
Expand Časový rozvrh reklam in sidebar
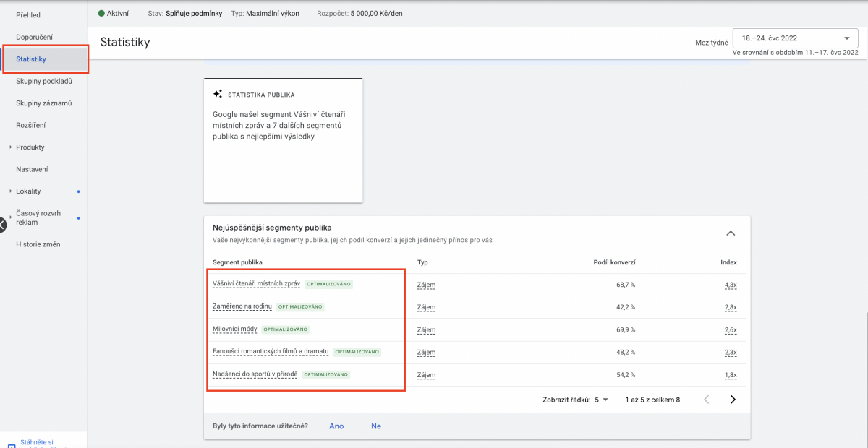point(10,217)
